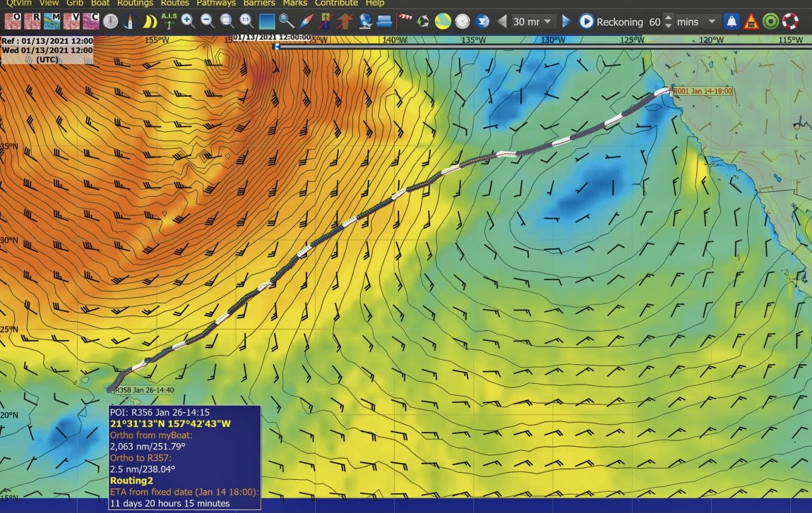Click the AIS antenna icon
Image resolution: width=812 pixels, height=513 pixels.
(x=169, y=21)
